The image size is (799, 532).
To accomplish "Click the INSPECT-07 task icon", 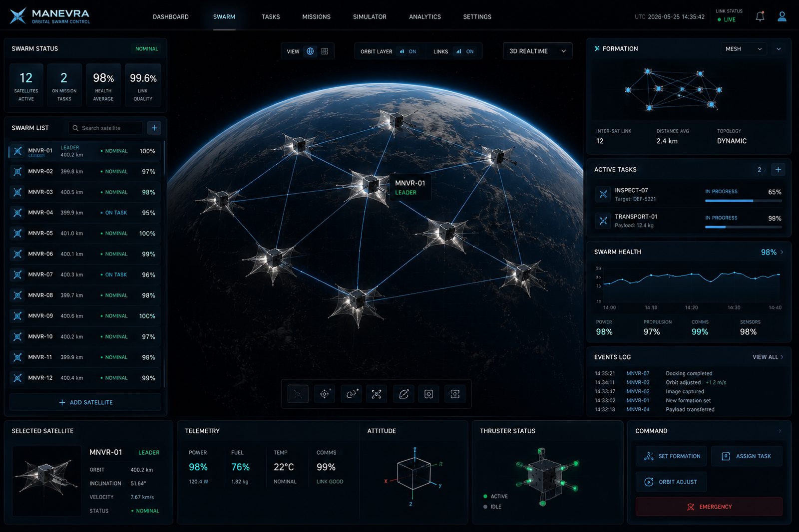I will [x=603, y=194].
